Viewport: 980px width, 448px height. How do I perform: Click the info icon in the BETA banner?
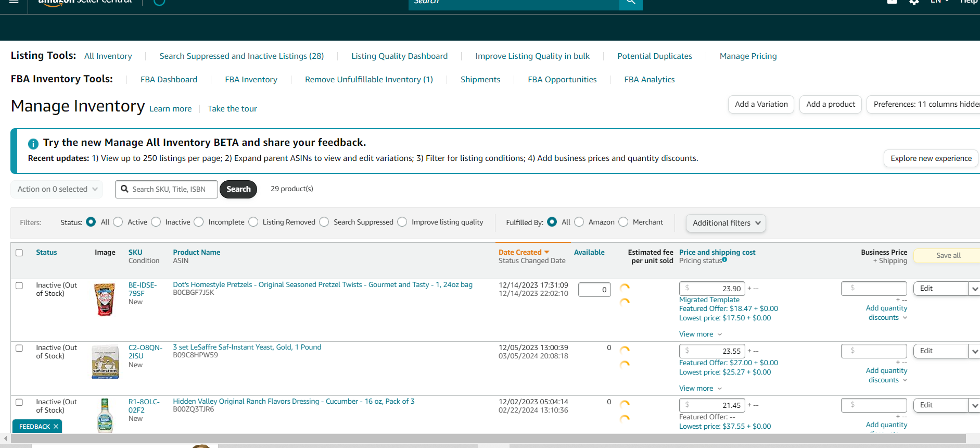pyautogui.click(x=33, y=144)
